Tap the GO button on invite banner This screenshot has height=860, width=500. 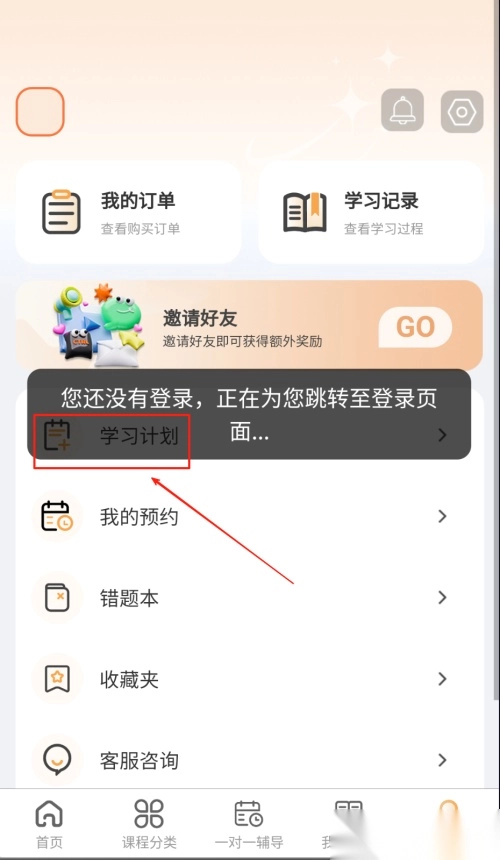click(x=415, y=327)
